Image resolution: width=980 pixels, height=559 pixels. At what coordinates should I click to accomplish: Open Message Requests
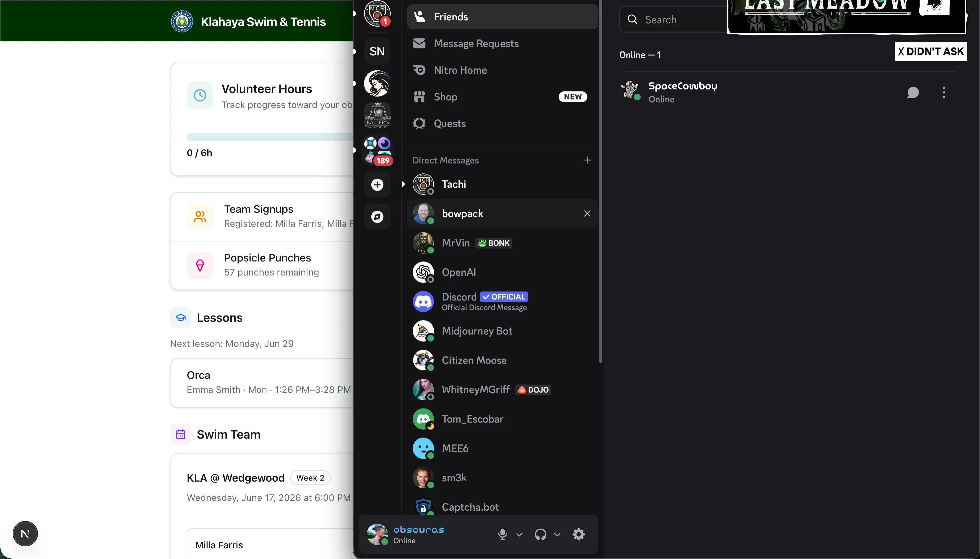coord(476,43)
